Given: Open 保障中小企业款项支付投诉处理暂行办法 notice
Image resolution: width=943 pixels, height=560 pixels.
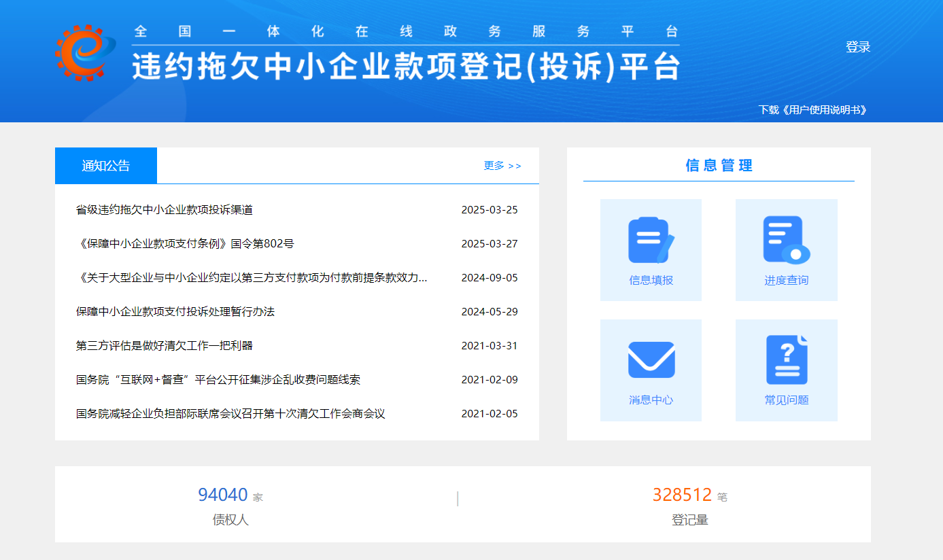Looking at the screenshot, I should pos(175,312).
